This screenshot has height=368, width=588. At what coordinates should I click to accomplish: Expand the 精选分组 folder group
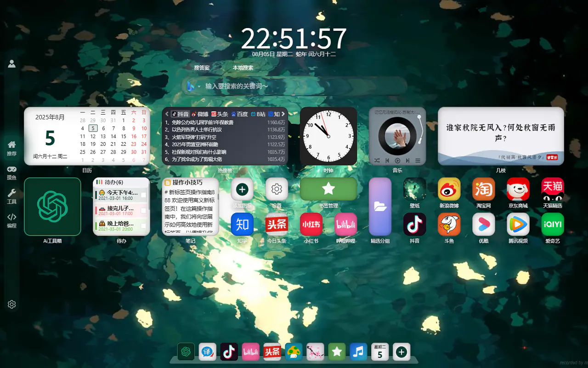point(380,207)
